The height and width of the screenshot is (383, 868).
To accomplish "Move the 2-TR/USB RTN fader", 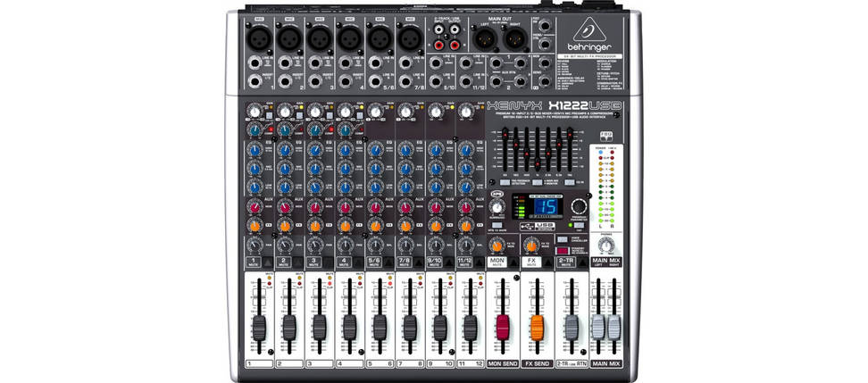I will pyautogui.click(x=572, y=328).
